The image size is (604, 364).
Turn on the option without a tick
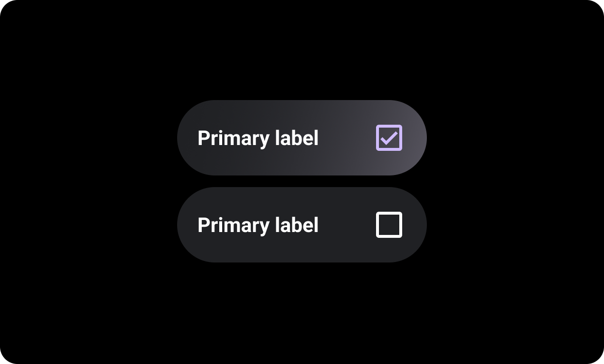[389, 225]
